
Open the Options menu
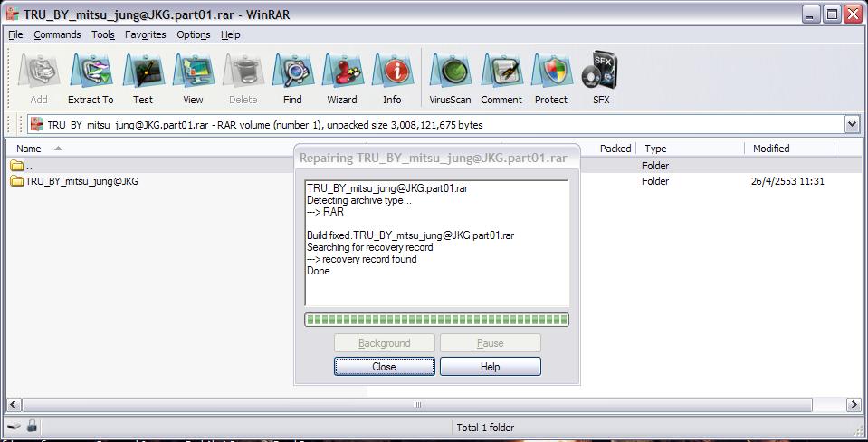click(x=193, y=34)
